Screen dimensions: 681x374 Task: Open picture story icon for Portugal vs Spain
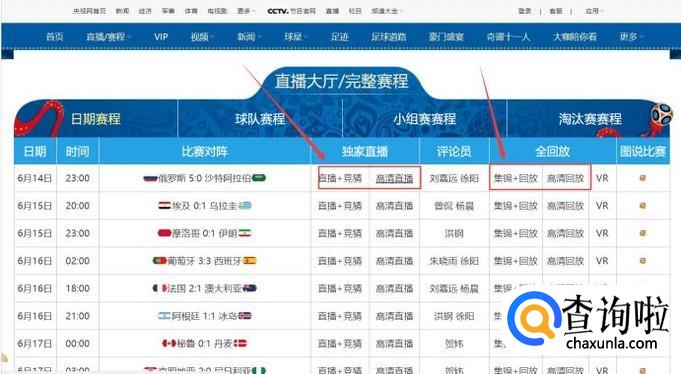[x=643, y=261]
